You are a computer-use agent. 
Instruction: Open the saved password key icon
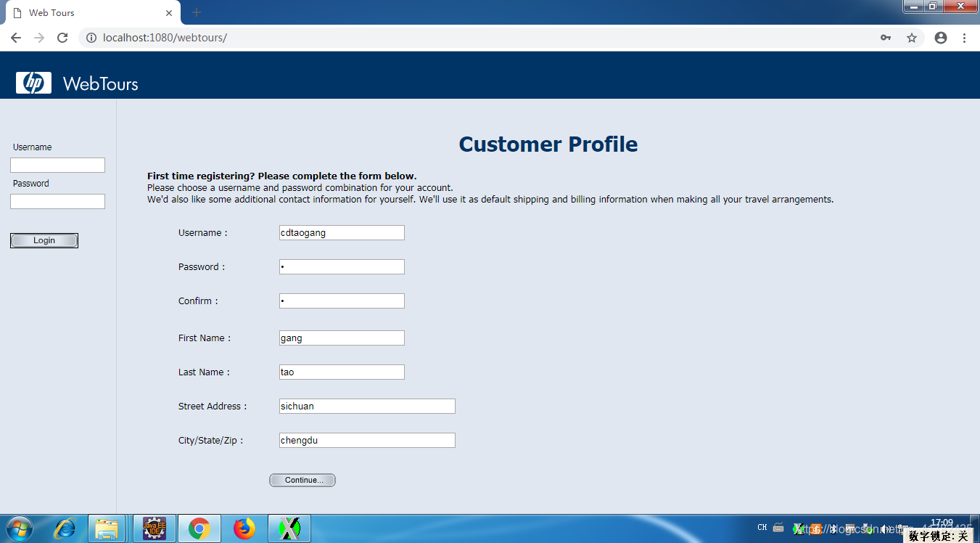pos(886,38)
